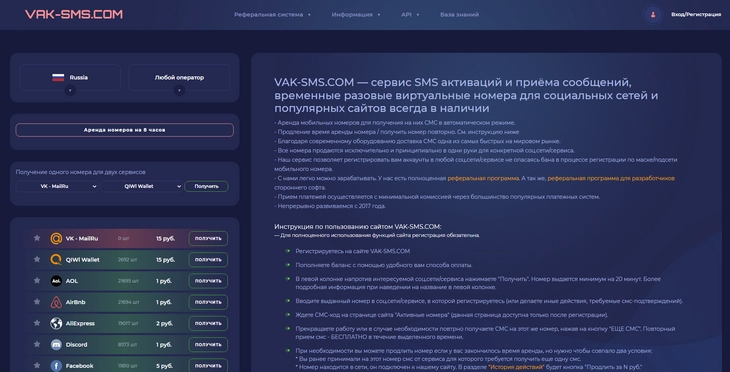730x372 pixels.
Task: Click the page heading about SMS активаций
Action: coord(466,95)
